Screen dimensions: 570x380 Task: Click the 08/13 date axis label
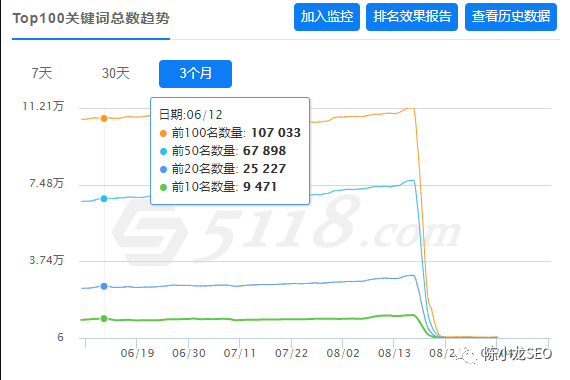pyautogui.click(x=394, y=353)
